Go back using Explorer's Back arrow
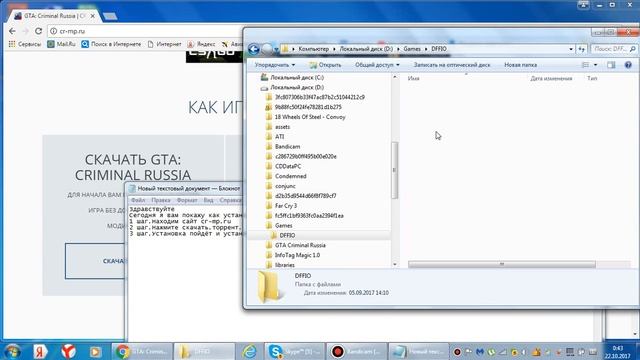 [253, 49]
